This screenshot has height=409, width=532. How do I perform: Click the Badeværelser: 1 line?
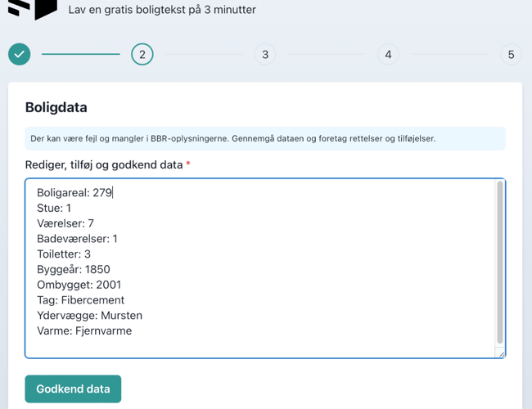(x=77, y=239)
